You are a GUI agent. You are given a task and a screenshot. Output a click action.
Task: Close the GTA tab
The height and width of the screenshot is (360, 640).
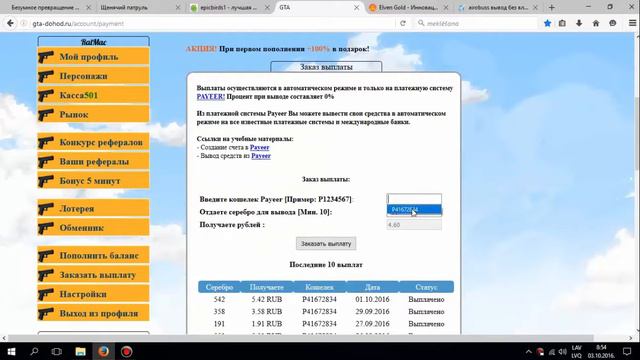(x=356, y=7)
